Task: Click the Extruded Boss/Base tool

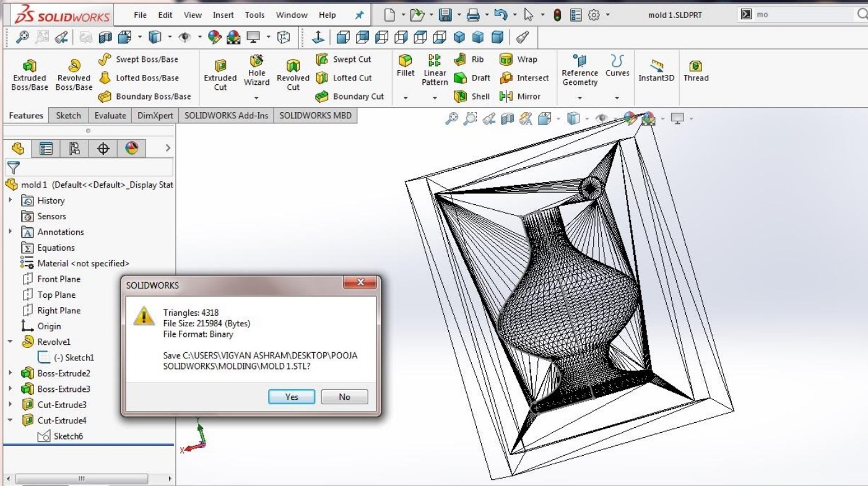Action: pos(29,75)
